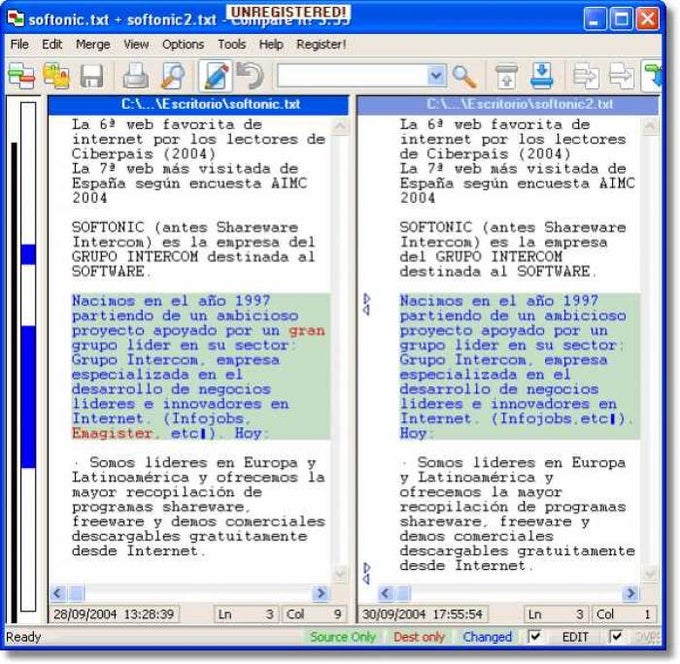Click the open files folder icon
The width and height of the screenshot is (680, 664).
pyautogui.click(x=56, y=75)
